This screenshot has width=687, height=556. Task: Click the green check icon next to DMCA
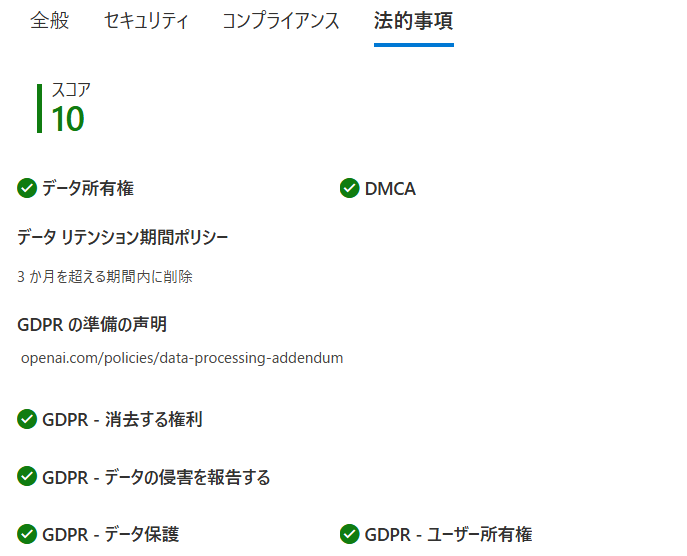coord(349,188)
